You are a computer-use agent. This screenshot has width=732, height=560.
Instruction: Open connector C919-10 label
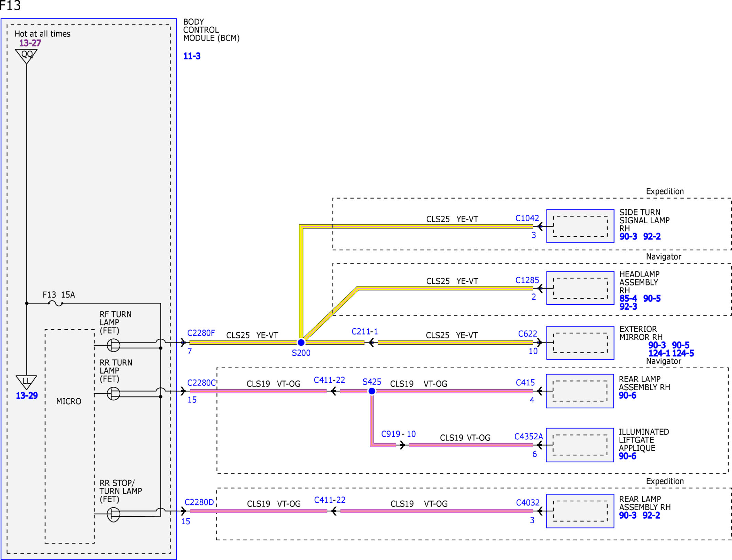[x=398, y=434]
